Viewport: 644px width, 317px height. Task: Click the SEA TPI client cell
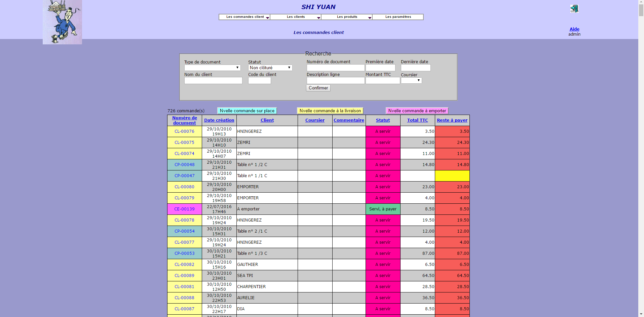click(x=267, y=276)
